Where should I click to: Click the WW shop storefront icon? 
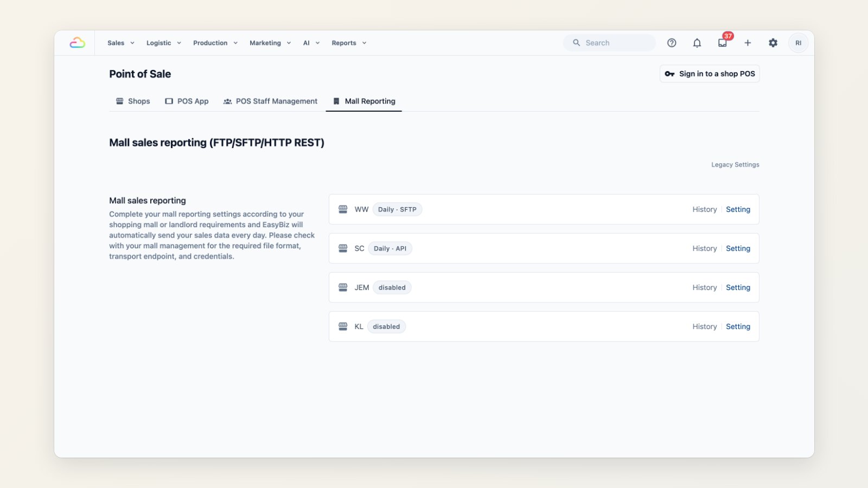coord(343,209)
